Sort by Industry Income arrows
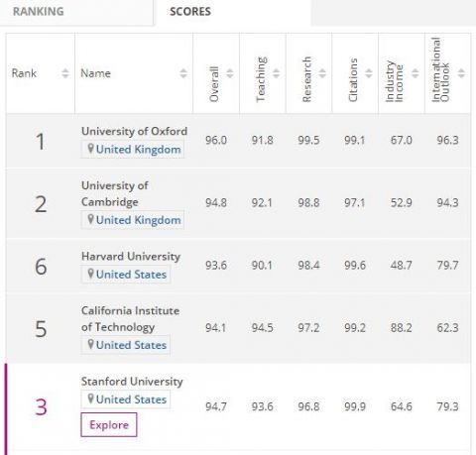The image size is (476, 455). pos(415,73)
